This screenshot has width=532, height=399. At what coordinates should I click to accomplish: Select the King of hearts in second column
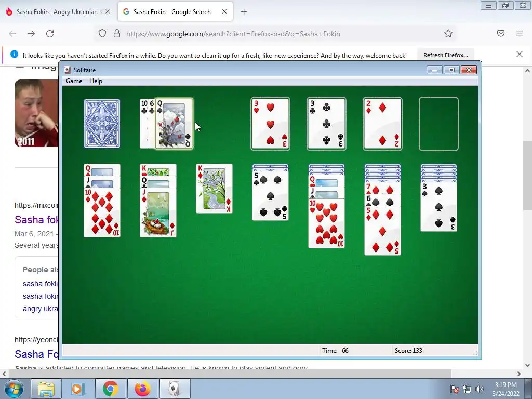tap(158, 170)
